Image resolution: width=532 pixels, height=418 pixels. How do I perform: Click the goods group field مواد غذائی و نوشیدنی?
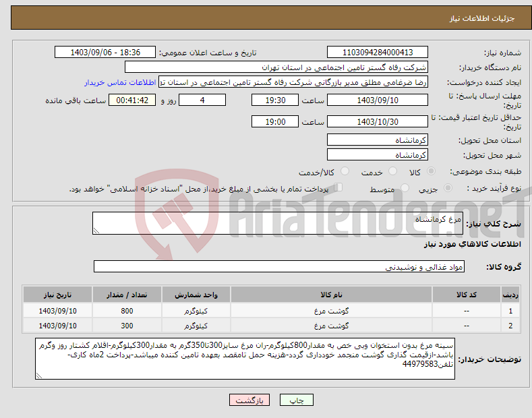point(279,267)
